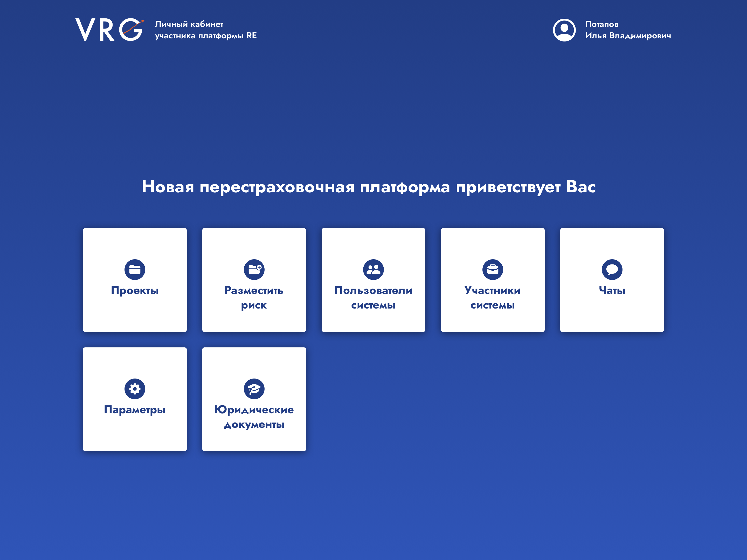Click Личный кабинет участника платформы text

[x=206, y=30]
